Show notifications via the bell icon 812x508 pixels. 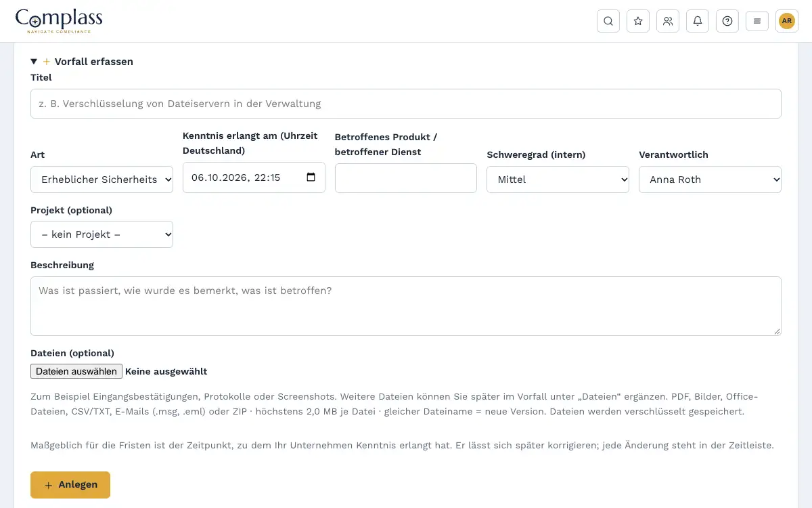coord(698,21)
